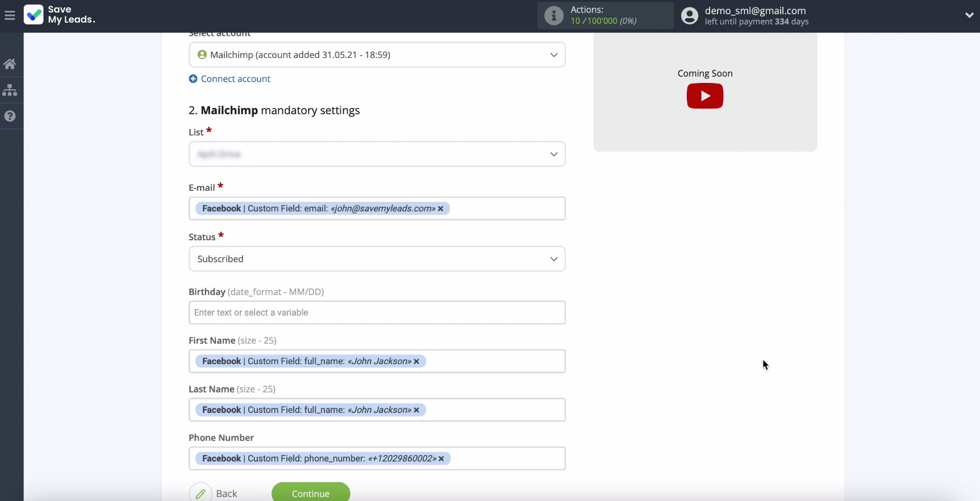The width and height of the screenshot is (980, 501).
Task: Click the Facebook phone_number variable tag
Action: [x=323, y=458]
